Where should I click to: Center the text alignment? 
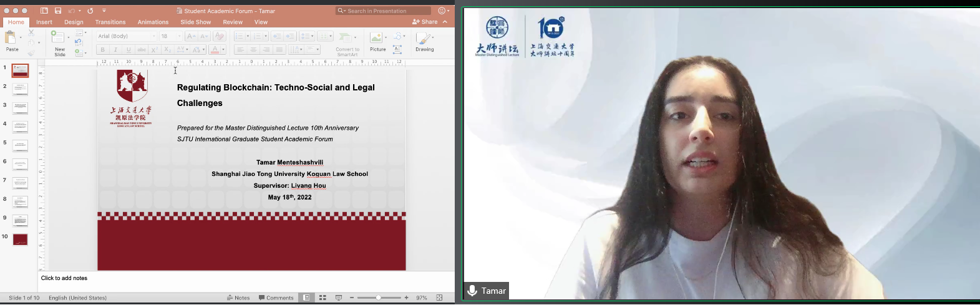(x=253, y=50)
